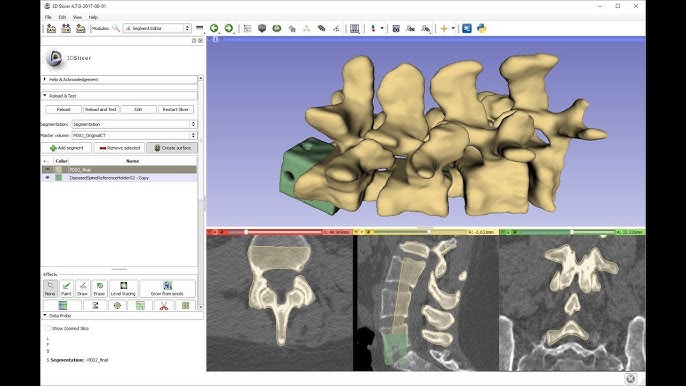Go forward to the next module
The image size is (686, 386).
tap(228, 28)
